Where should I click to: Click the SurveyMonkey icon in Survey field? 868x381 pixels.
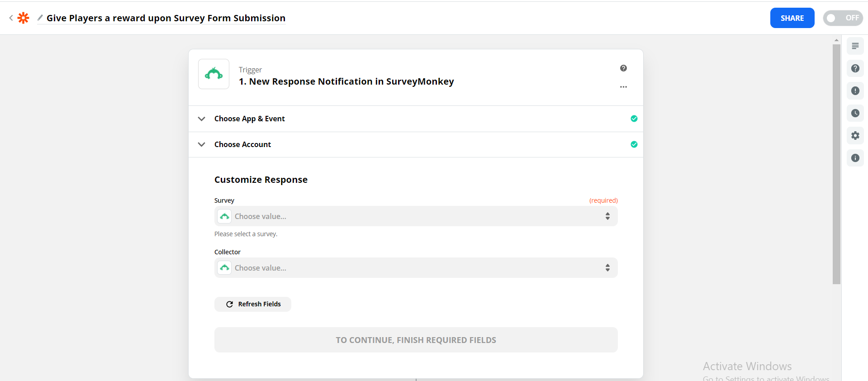pyautogui.click(x=224, y=216)
